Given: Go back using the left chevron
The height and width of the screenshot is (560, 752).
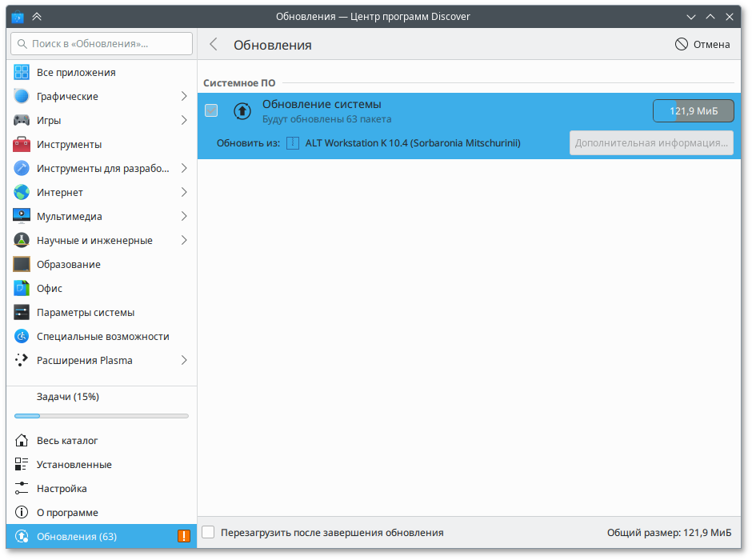Looking at the screenshot, I should pyautogui.click(x=214, y=45).
